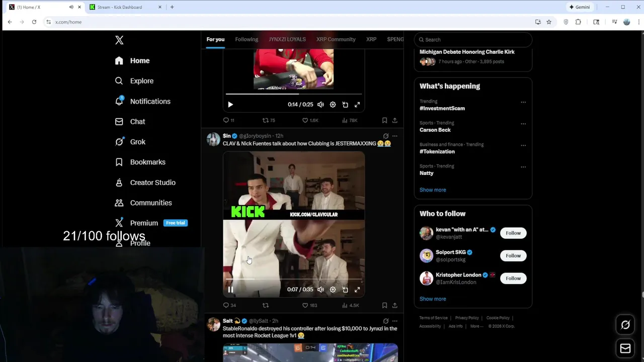Click Premium Free trial in the sidebar
644x362 pixels.
tap(151, 223)
